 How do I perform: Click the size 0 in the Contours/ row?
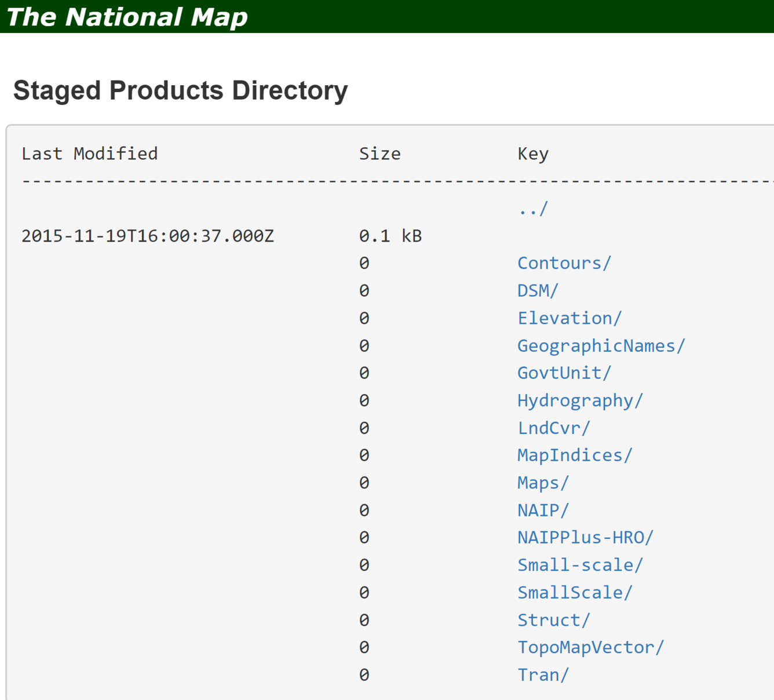364,263
